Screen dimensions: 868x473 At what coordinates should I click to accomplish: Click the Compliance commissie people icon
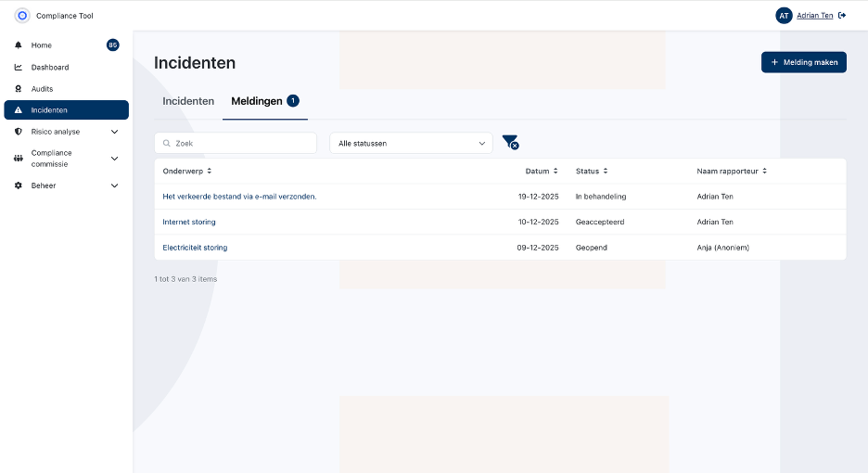(19, 159)
